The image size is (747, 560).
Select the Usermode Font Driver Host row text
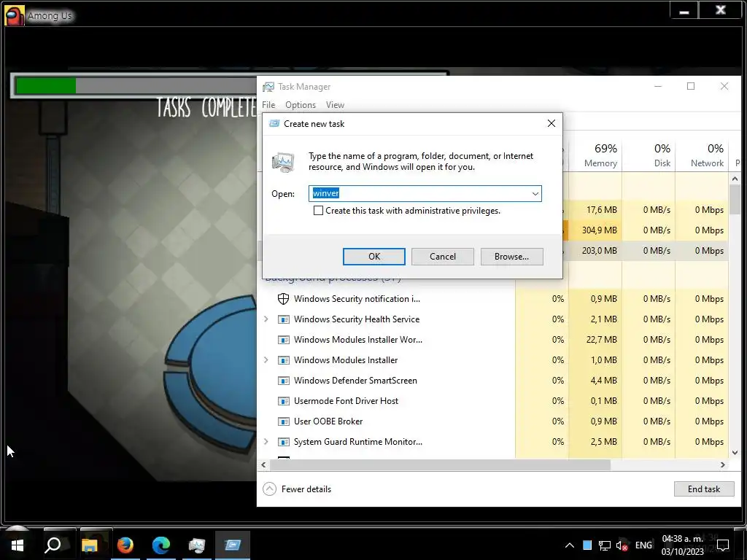pyautogui.click(x=346, y=401)
